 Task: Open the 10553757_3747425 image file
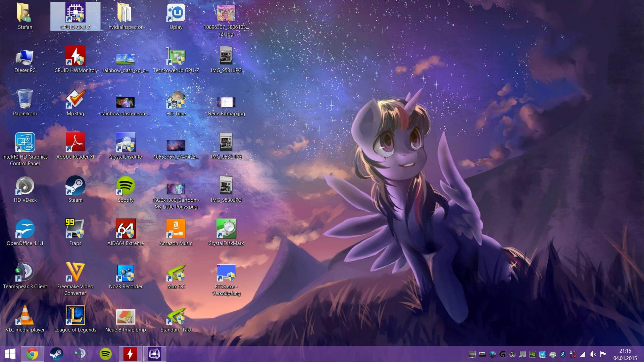(176, 149)
